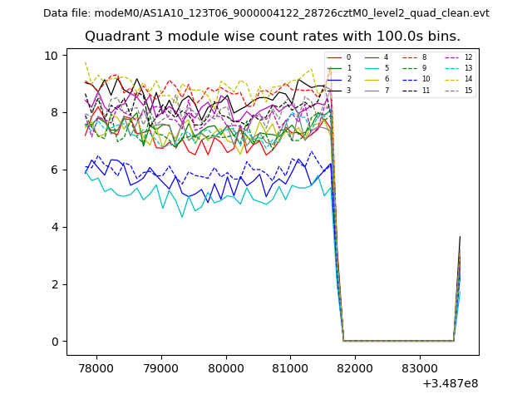
Task: Select the cyan solid legend line for module 5
Action: click(x=372, y=68)
